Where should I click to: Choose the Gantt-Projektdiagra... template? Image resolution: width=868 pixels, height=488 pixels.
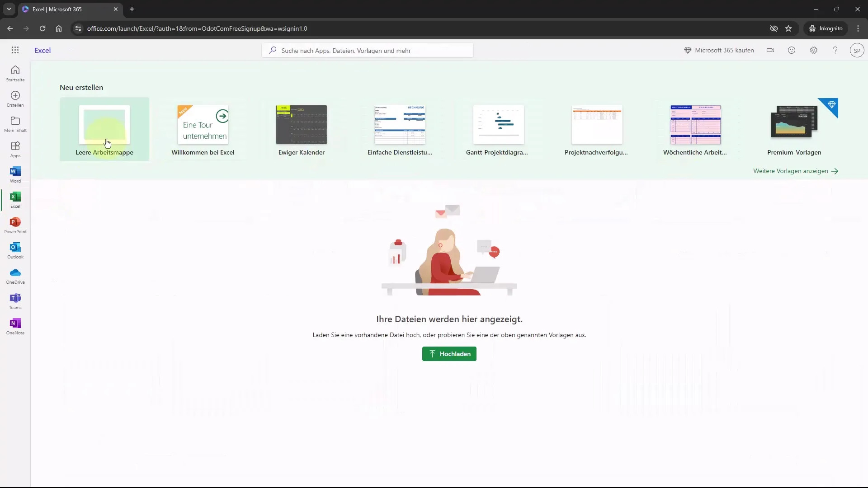499,129
